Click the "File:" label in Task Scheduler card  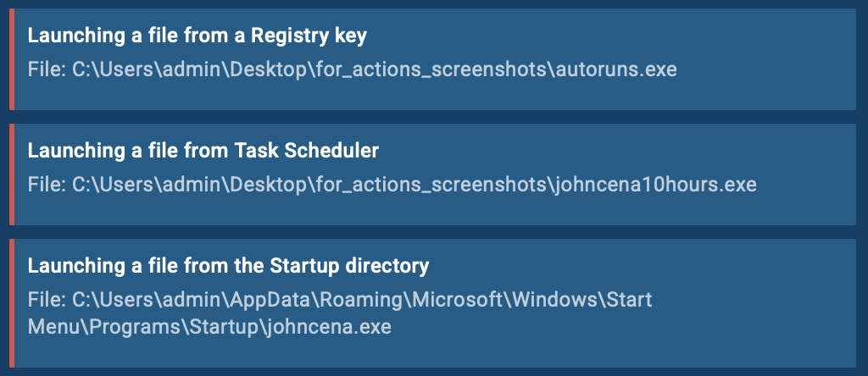point(47,184)
